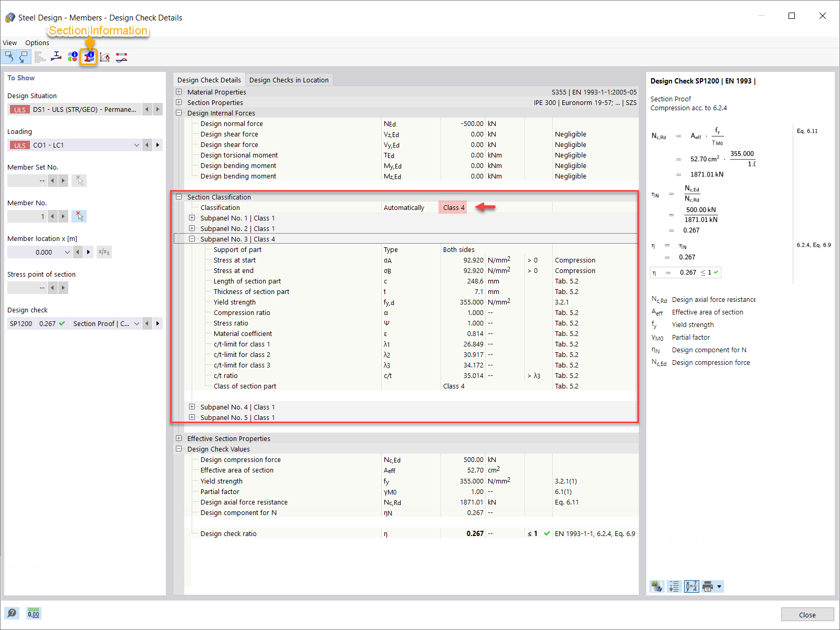Select the Design axial force resistance row
Viewport: 840px width, 630px height.
412,502
